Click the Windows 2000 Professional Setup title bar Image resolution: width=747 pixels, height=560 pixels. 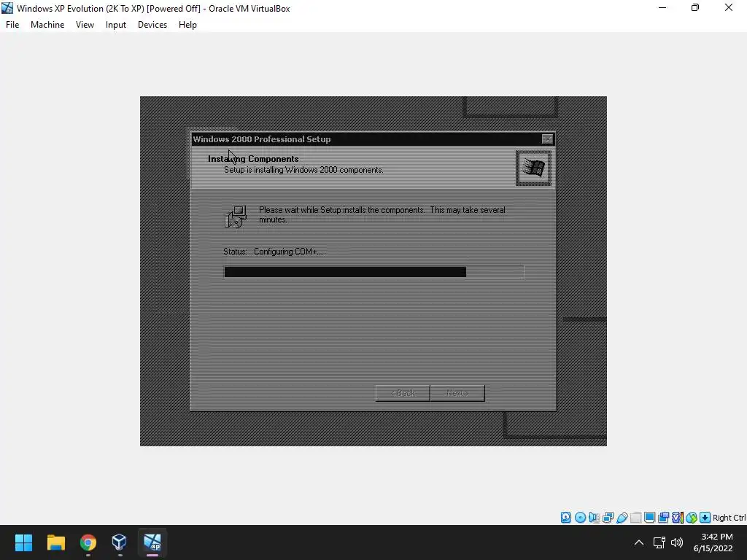pyautogui.click(x=373, y=139)
